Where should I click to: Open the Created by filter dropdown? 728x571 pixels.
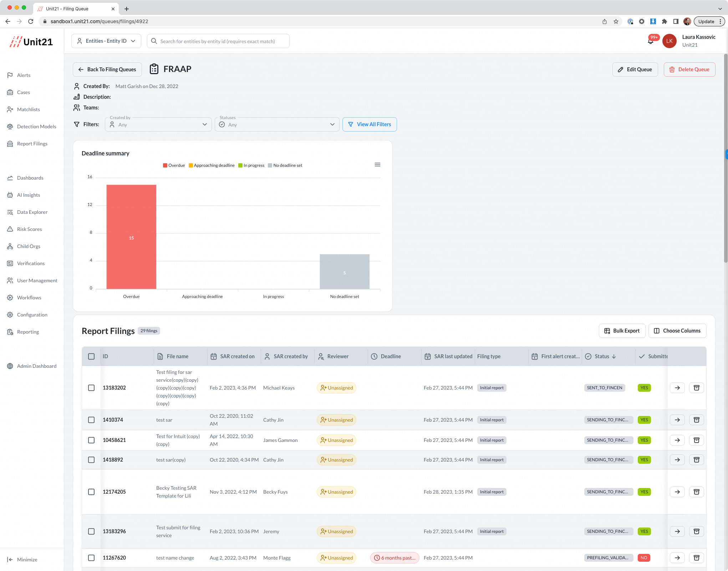point(158,124)
